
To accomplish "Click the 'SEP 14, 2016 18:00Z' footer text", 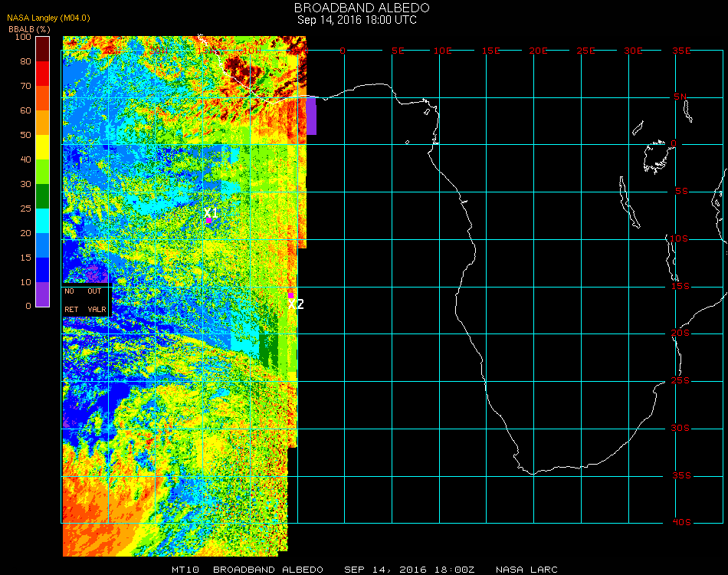I will [409, 570].
